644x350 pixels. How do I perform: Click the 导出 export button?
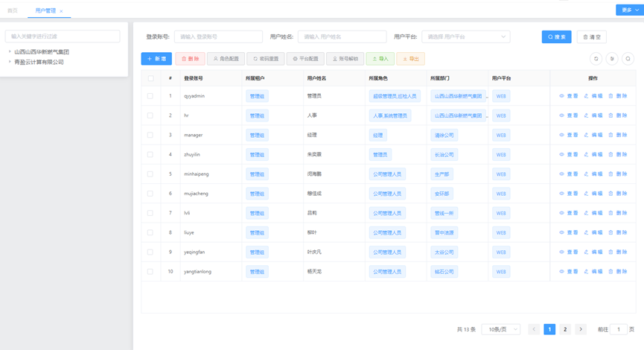pos(410,59)
